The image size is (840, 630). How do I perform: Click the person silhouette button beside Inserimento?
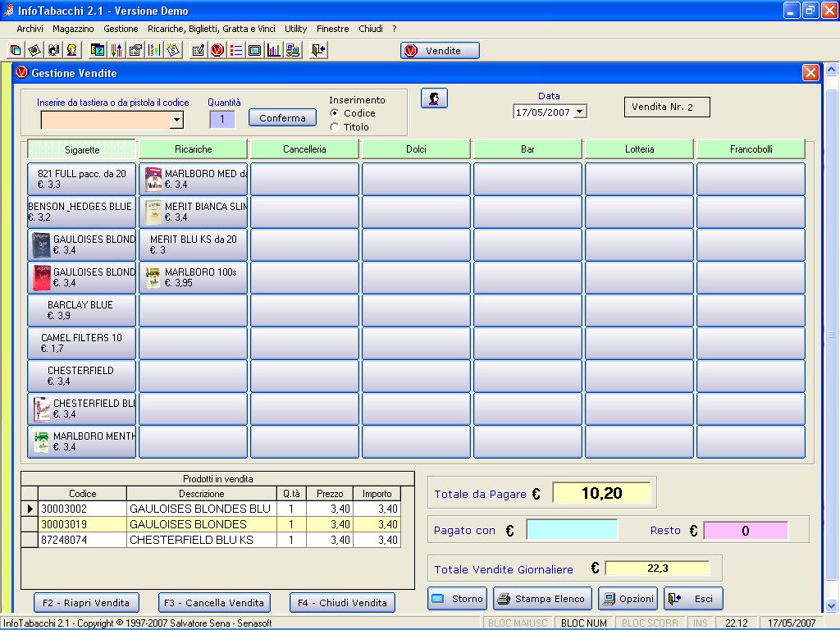pos(434,98)
